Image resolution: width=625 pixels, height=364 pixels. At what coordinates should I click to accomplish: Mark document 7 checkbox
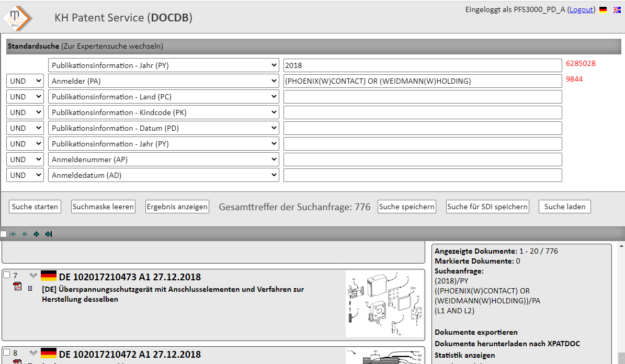pos(6,275)
